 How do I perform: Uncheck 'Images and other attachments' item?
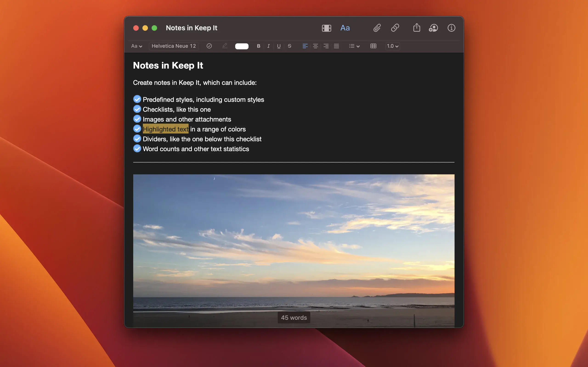137,119
